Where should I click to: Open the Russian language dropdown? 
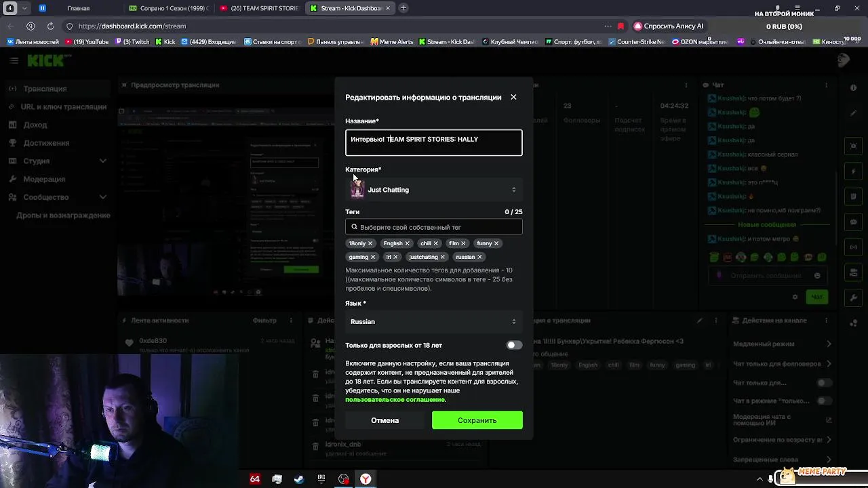click(x=434, y=321)
